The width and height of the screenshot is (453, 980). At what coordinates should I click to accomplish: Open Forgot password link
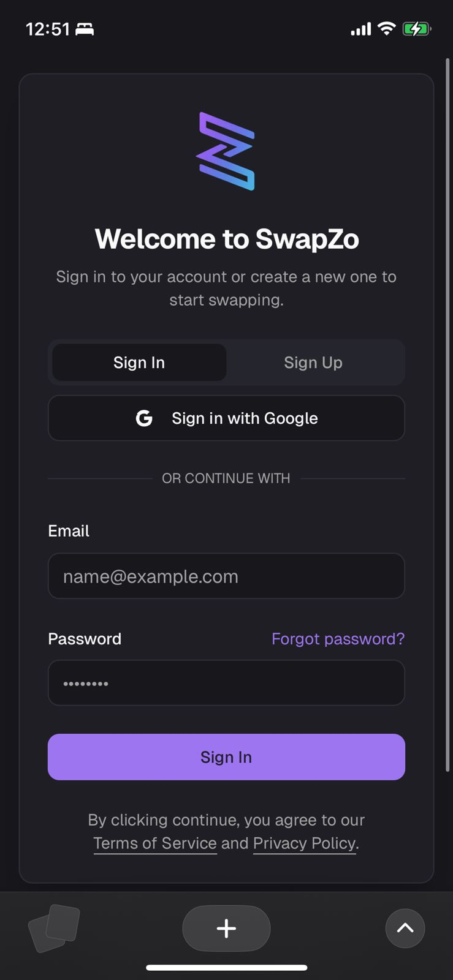[x=338, y=639]
